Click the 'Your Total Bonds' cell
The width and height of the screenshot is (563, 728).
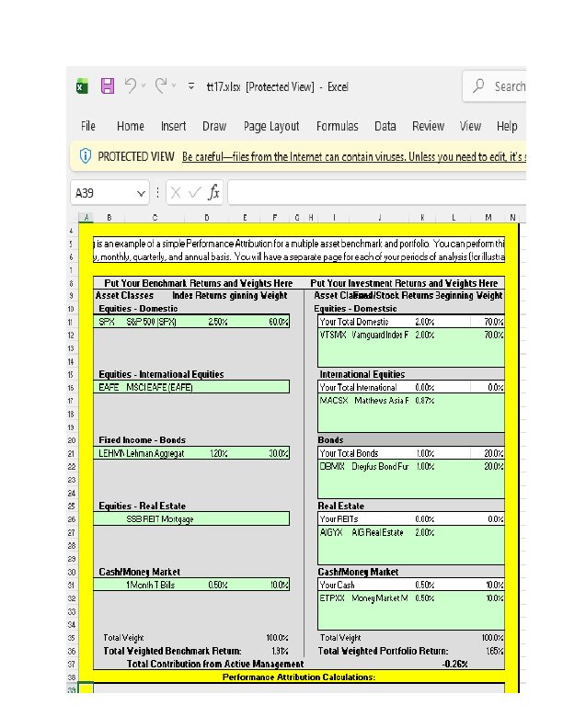point(349,453)
